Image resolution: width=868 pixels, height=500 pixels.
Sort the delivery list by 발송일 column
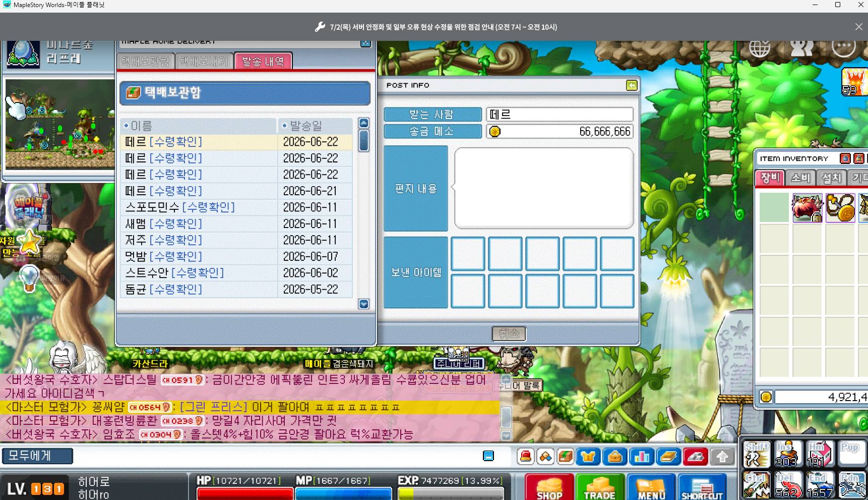(x=315, y=126)
